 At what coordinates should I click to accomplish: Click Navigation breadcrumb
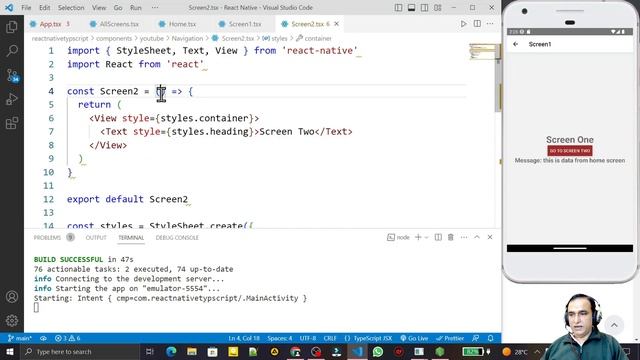[x=187, y=38]
